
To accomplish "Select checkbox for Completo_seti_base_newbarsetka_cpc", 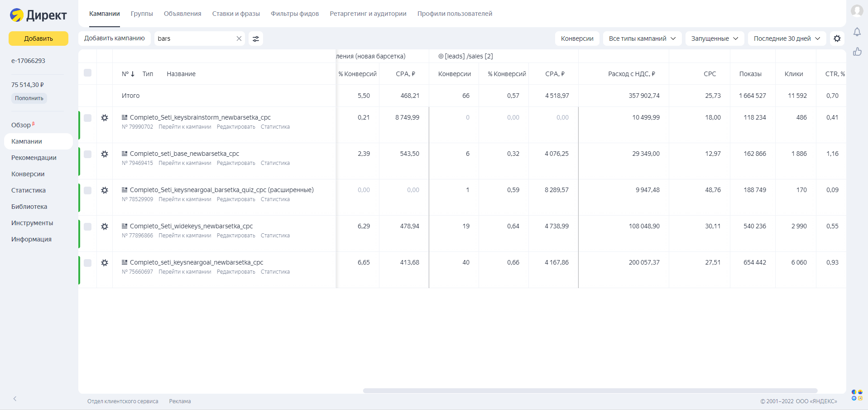I will point(88,154).
